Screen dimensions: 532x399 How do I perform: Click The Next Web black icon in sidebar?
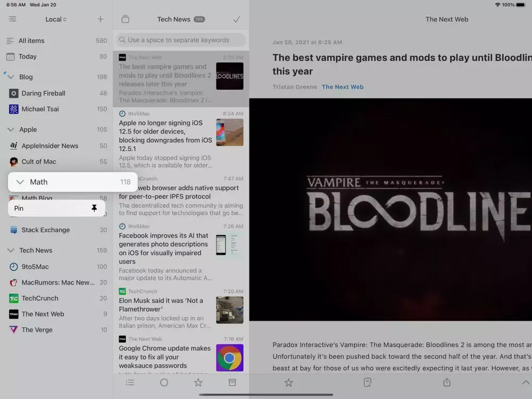click(14, 314)
